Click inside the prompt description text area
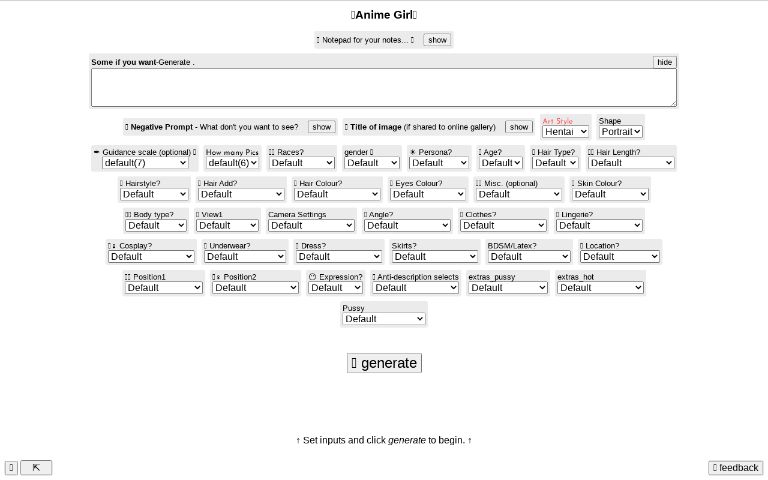768x480 pixels. point(383,87)
